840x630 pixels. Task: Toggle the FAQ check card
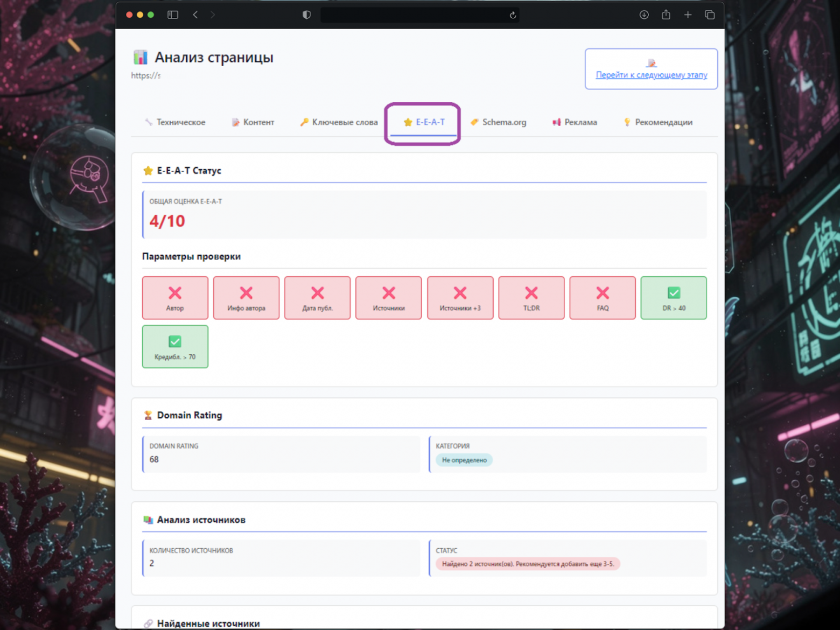click(x=602, y=298)
